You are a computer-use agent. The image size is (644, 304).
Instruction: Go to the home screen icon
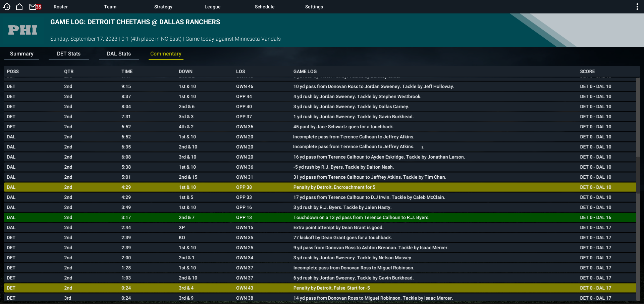pyautogui.click(x=19, y=7)
